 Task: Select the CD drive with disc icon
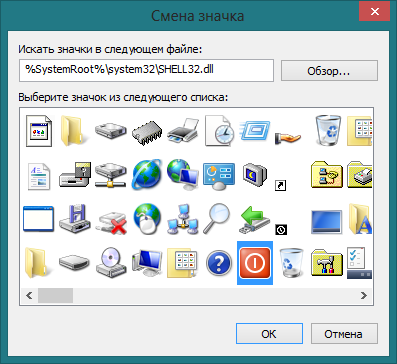point(111,263)
